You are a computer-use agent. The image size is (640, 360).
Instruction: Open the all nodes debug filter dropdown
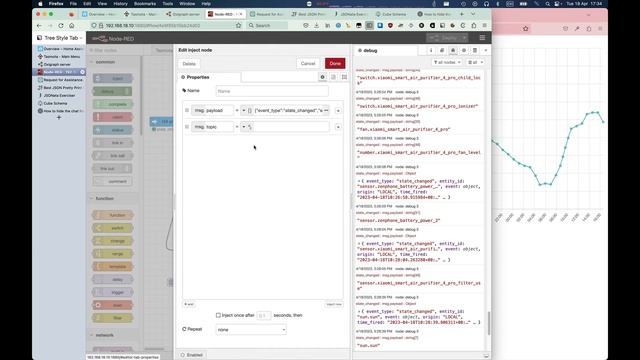447,62
